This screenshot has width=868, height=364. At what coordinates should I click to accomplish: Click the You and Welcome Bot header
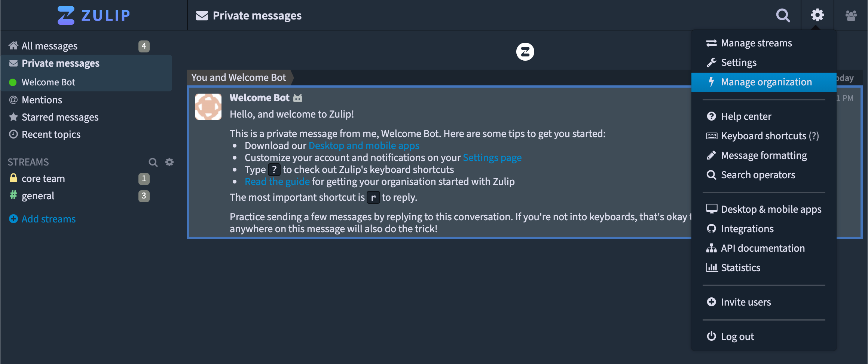239,78
